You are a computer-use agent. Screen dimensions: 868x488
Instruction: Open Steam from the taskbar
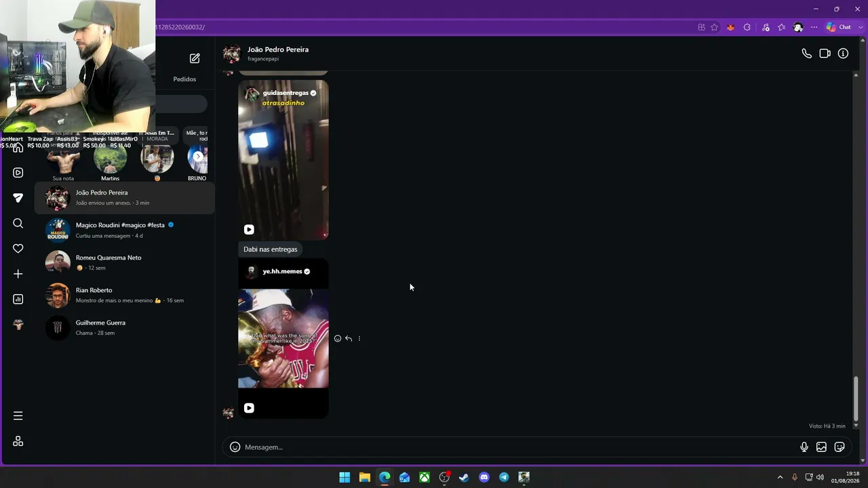point(464,477)
